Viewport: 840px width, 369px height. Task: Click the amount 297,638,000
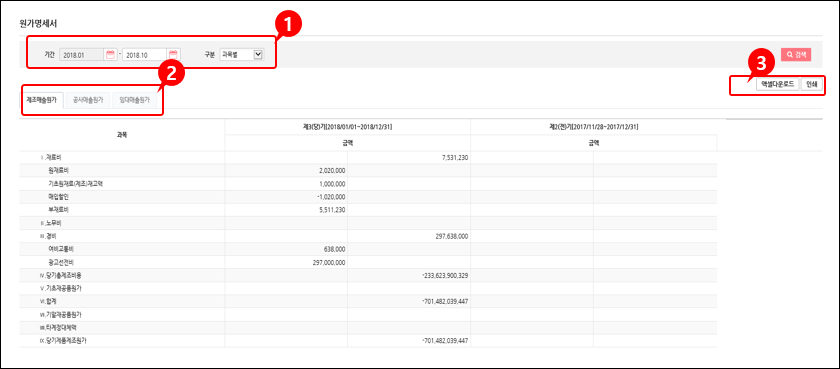(453, 236)
